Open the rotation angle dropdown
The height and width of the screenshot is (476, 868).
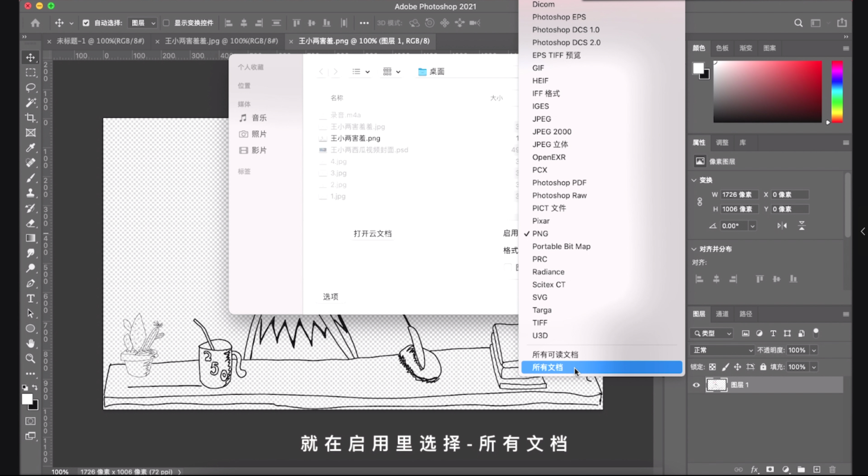click(753, 226)
